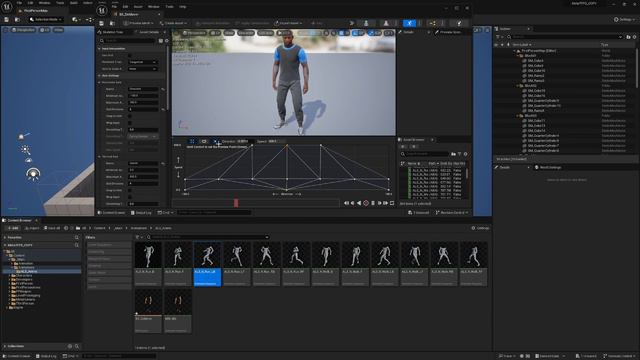Screen dimensions: 640x360
Task: Collapse the Horizontal Axis section
Action: 99,82
